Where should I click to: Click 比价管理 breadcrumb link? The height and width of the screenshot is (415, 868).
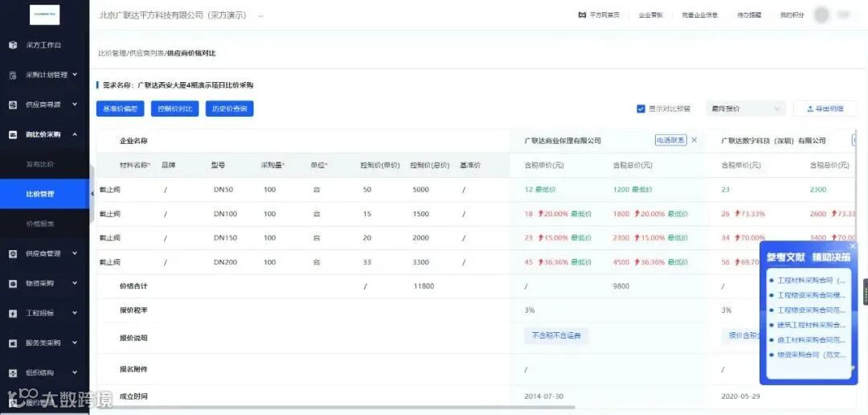(113, 53)
